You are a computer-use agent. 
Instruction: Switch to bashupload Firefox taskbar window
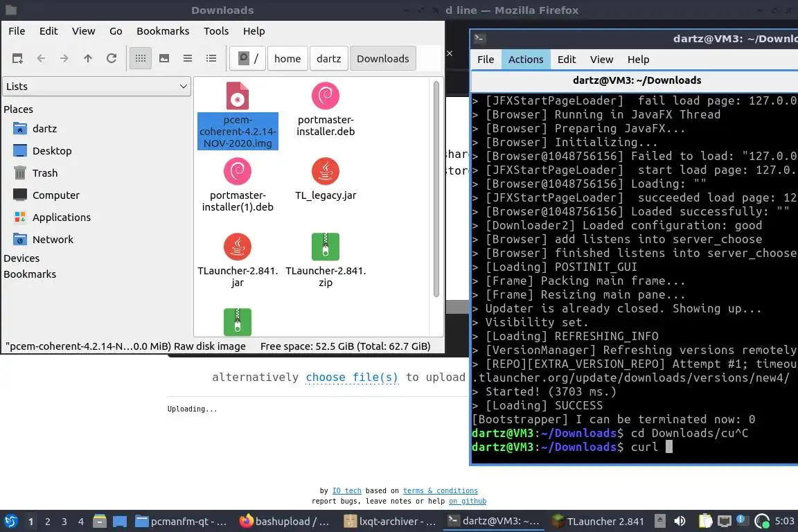285,522
